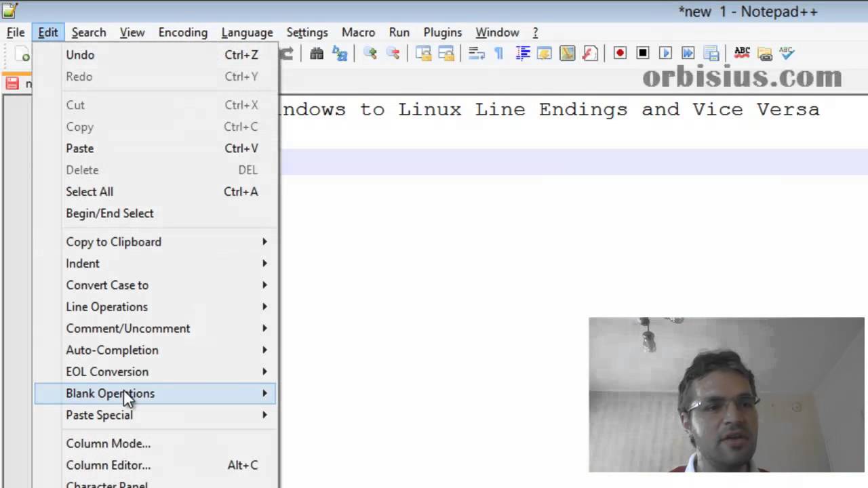868x488 pixels.
Task: Close the open Edit menu
Action: pyautogui.click(x=47, y=33)
